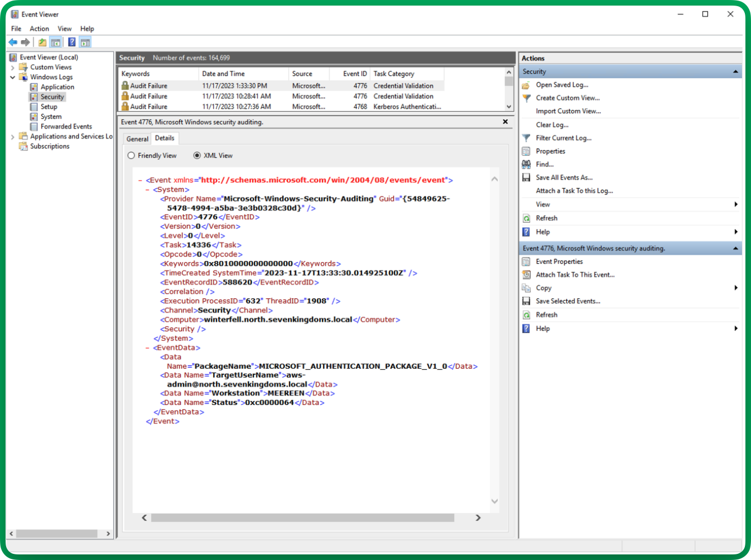This screenshot has width=751, height=560.
Task: Select the Forwarded Events log icon
Action: click(x=34, y=127)
